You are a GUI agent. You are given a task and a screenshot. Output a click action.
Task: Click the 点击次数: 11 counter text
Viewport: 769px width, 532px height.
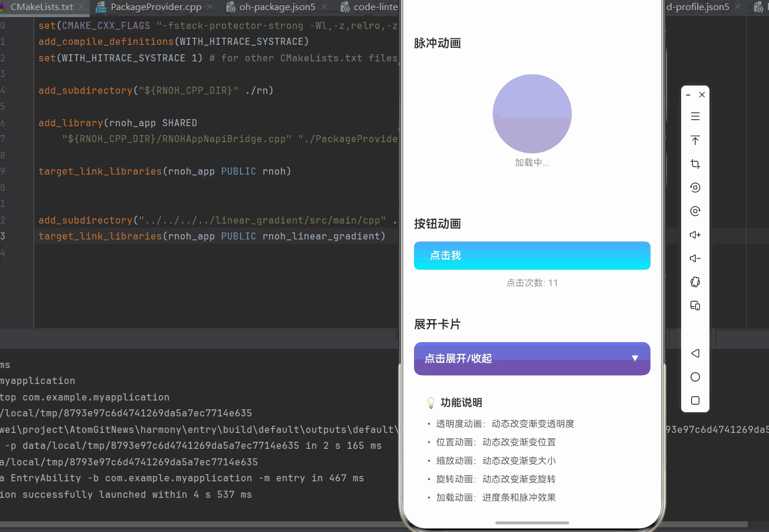(x=532, y=283)
